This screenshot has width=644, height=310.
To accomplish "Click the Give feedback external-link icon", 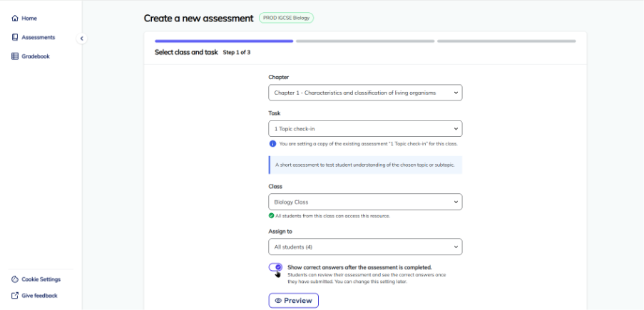I will [x=15, y=296].
